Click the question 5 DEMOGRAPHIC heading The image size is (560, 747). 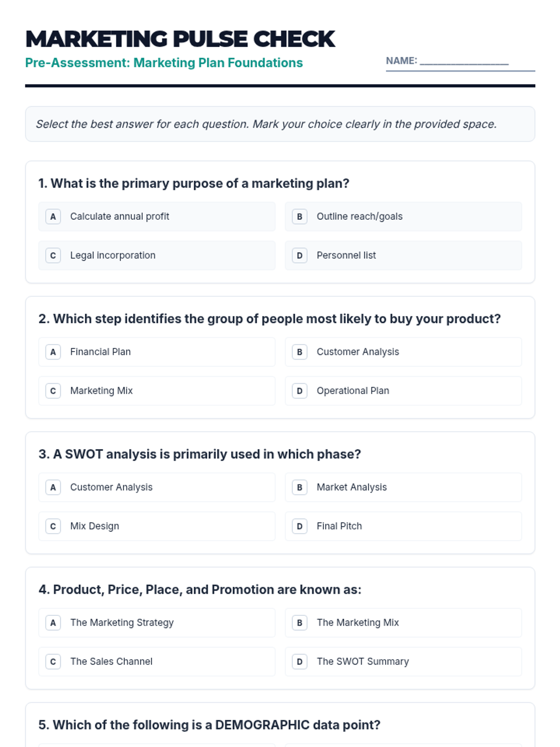(x=210, y=725)
